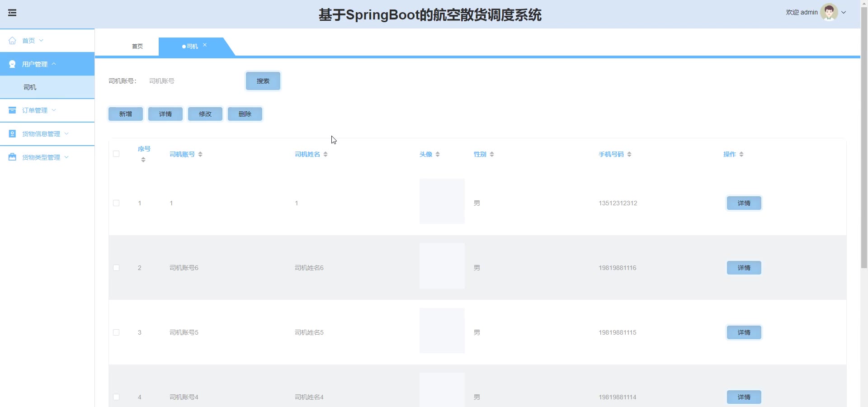Click the toolbar 详情 button
Image resolution: width=868 pixels, height=407 pixels.
coord(165,114)
